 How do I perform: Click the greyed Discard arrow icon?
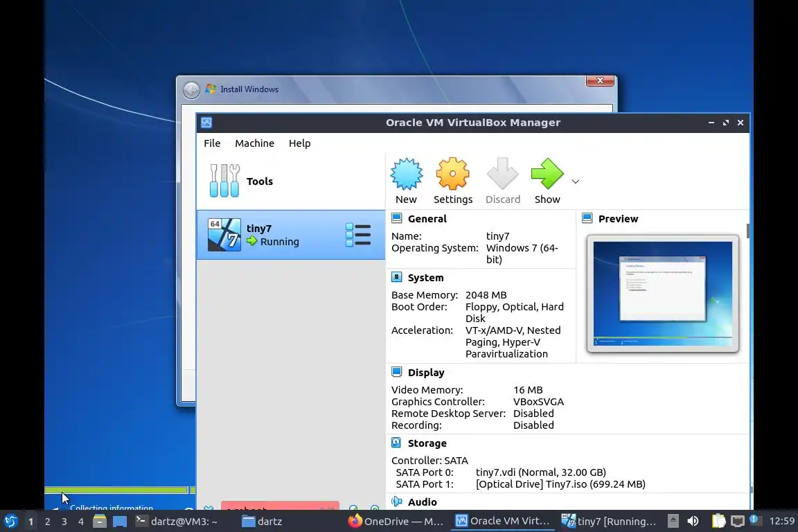click(502, 174)
